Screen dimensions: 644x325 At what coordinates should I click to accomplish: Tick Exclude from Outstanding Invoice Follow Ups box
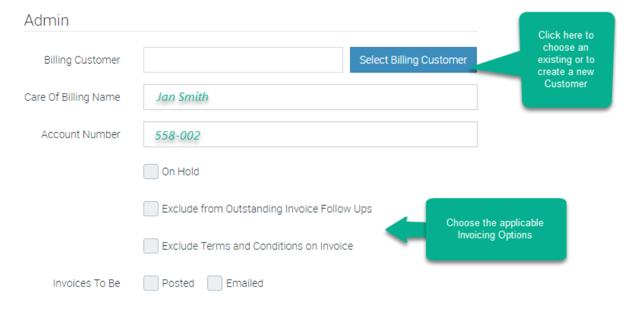(x=151, y=209)
